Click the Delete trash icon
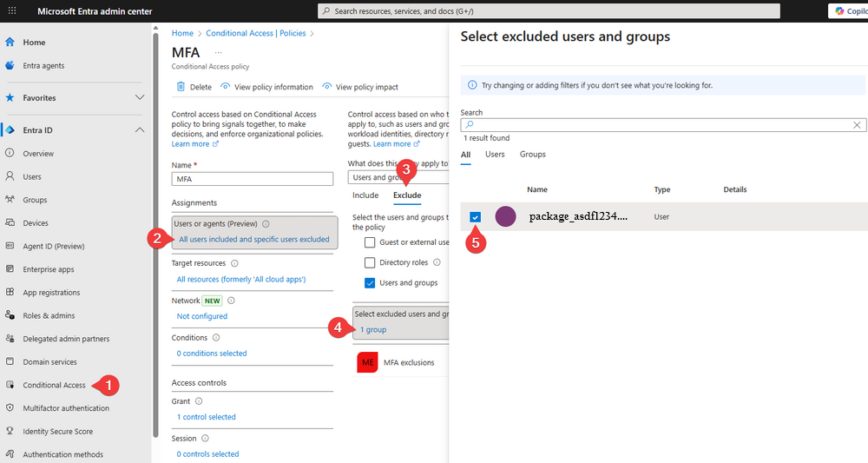The width and height of the screenshot is (868, 463). (x=181, y=87)
